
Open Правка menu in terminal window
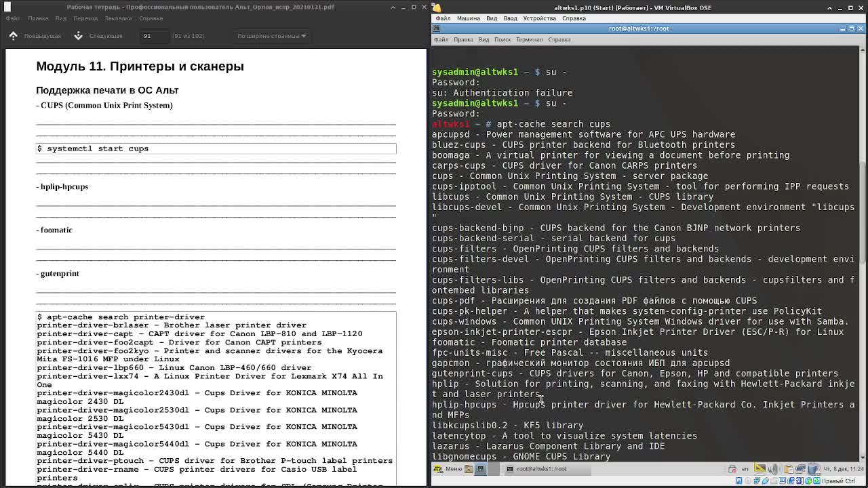click(x=463, y=39)
